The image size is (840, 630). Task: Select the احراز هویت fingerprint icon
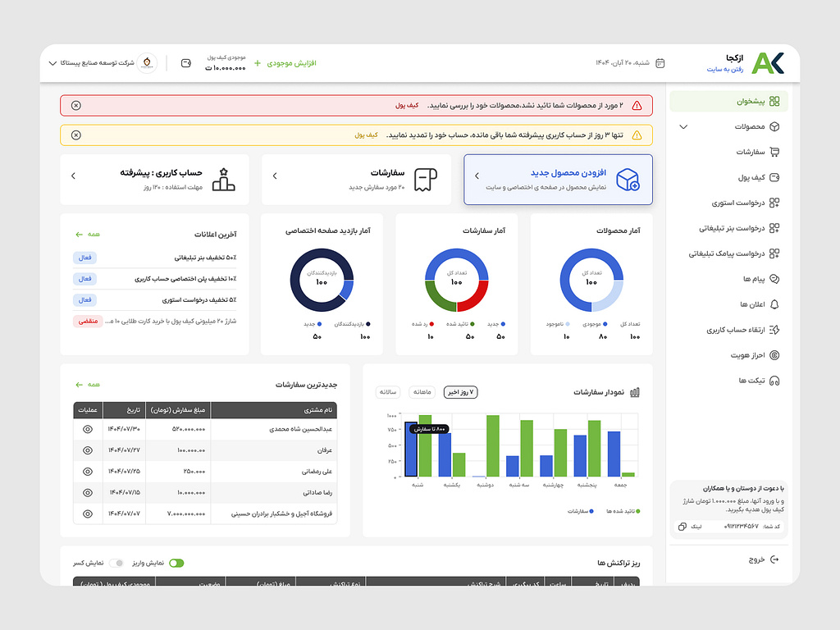pyautogui.click(x=775, y=355)
